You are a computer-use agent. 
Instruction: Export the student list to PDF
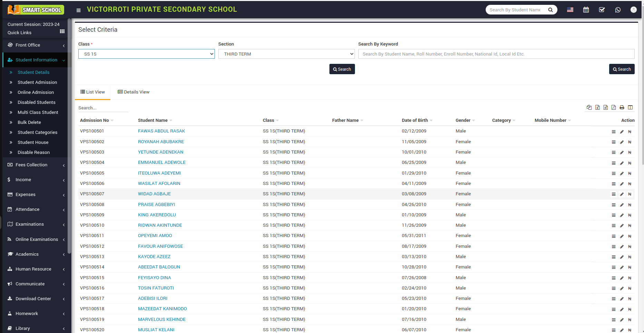(614, 107)
